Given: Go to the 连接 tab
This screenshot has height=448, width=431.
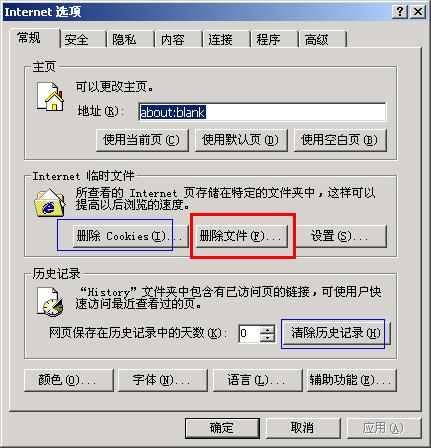Looking at the screenshot, I should pos(220,40).
